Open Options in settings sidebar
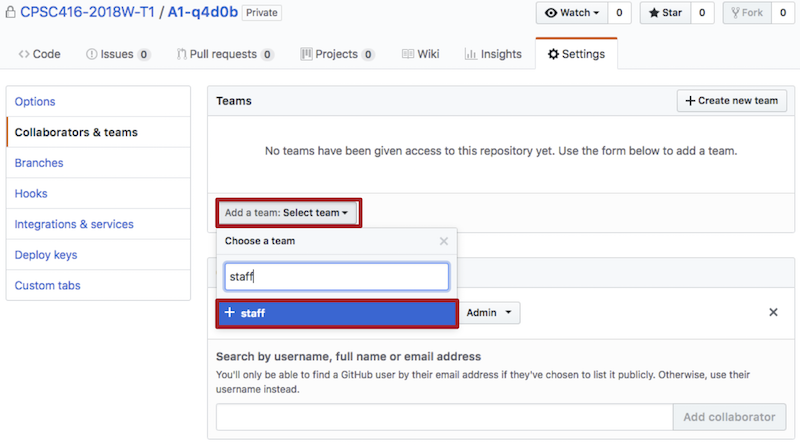 [98, 102]
